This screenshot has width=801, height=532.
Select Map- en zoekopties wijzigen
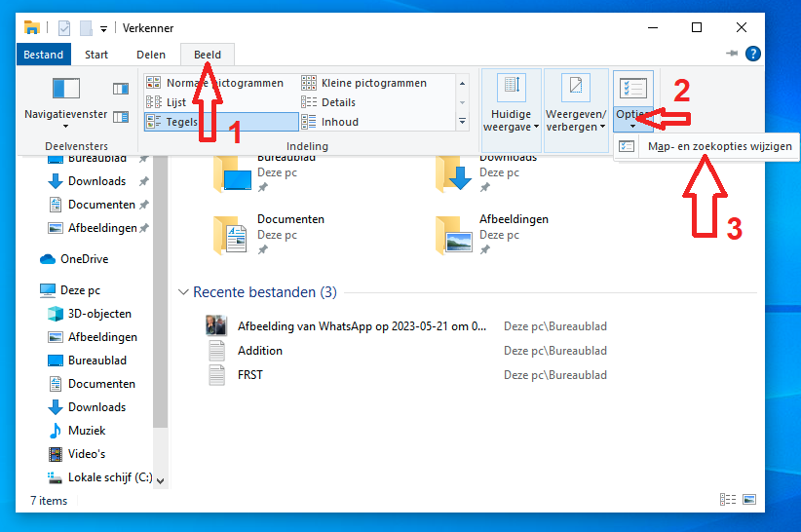click(720, 147)
